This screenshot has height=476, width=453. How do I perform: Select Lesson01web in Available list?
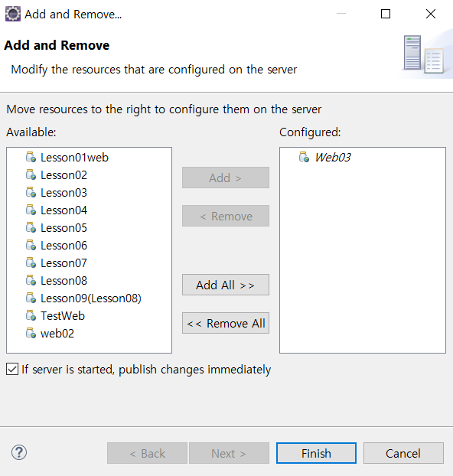tap(74, 158)
